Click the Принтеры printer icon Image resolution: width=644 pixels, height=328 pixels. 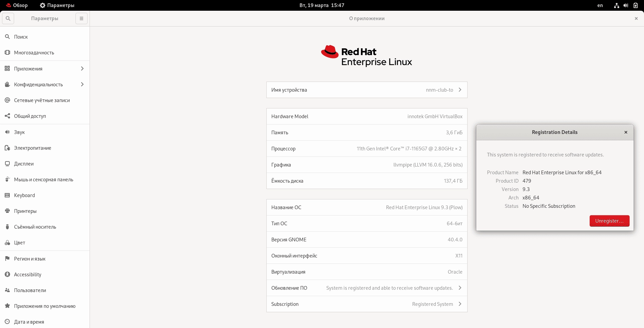click(x=7, y=211)
